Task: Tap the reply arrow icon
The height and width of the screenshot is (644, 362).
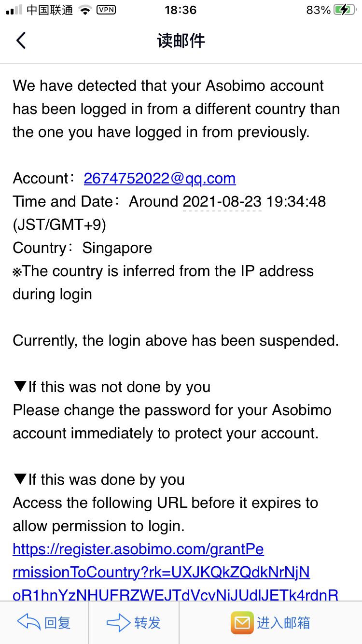Action: (x=28, y=622)
